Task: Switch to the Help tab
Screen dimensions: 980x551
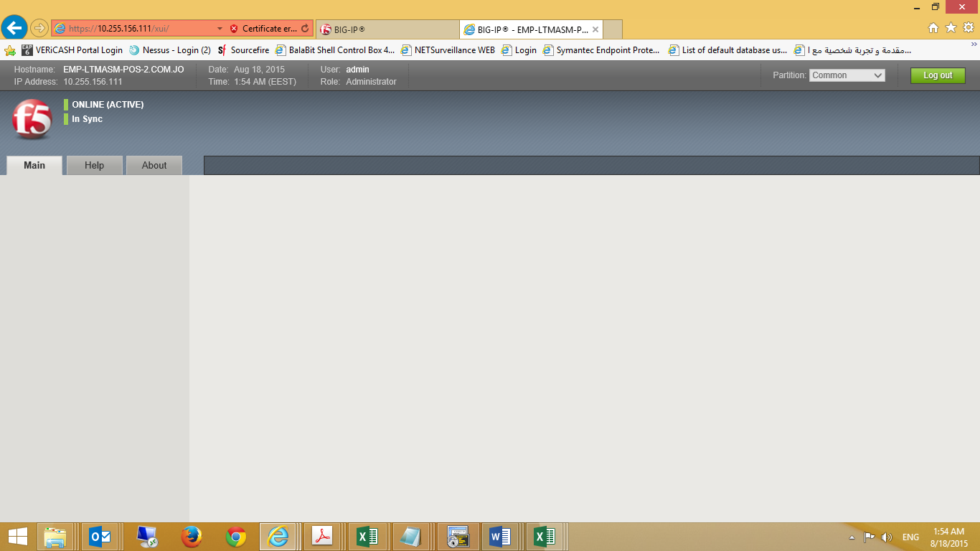Action: 95,165
